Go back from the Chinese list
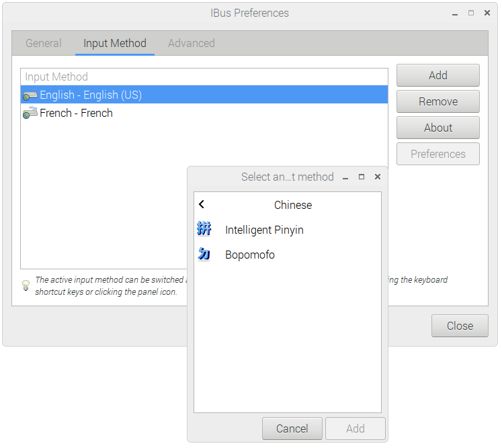This screenshot has height=448, width=502. 202,204
